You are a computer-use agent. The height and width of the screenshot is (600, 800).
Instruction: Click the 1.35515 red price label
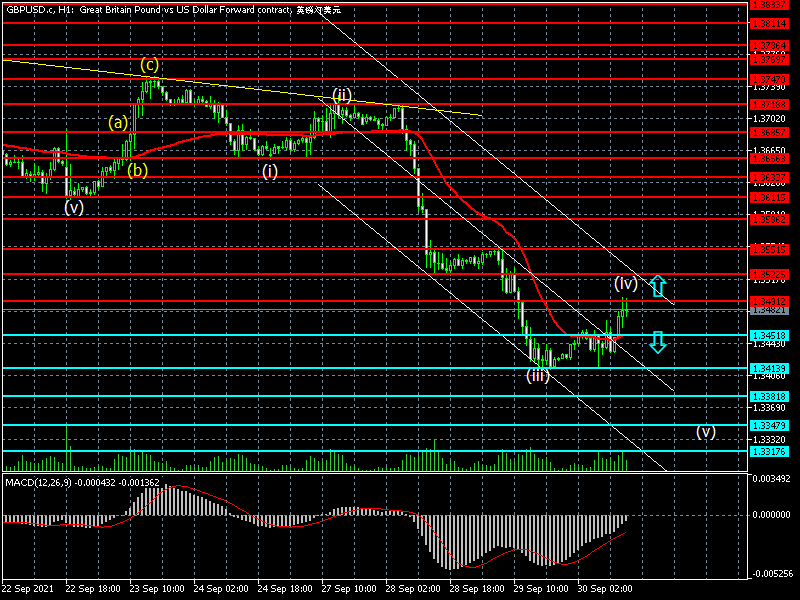pos(770,249)
